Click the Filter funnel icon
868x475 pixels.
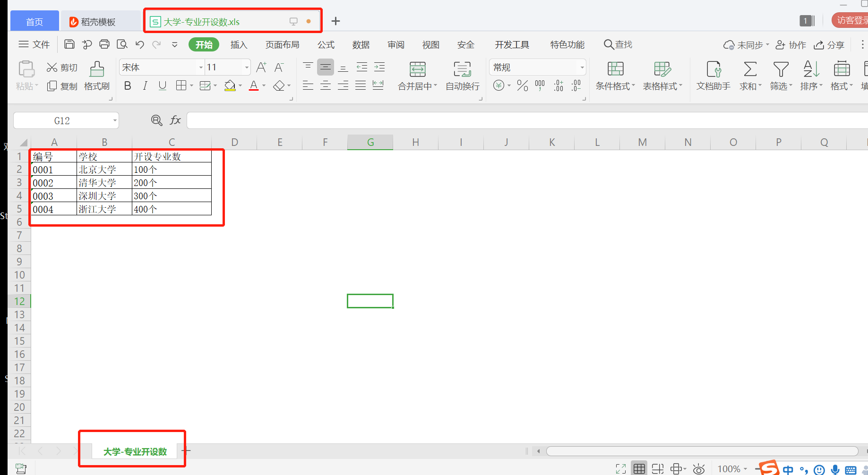click(x=781, y=69)
